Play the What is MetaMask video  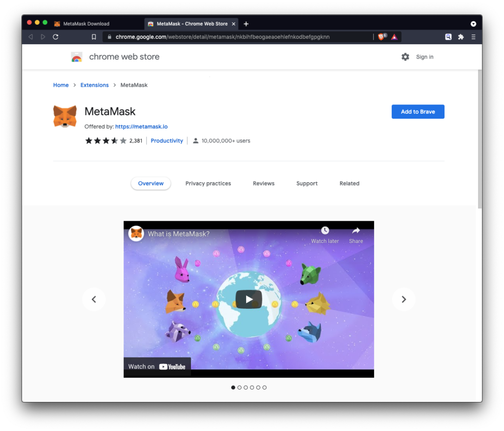click(x=249, y=299)
